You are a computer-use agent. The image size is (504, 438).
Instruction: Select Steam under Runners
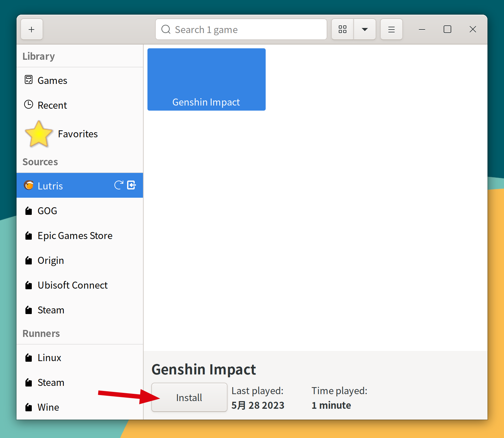(80, 382)
